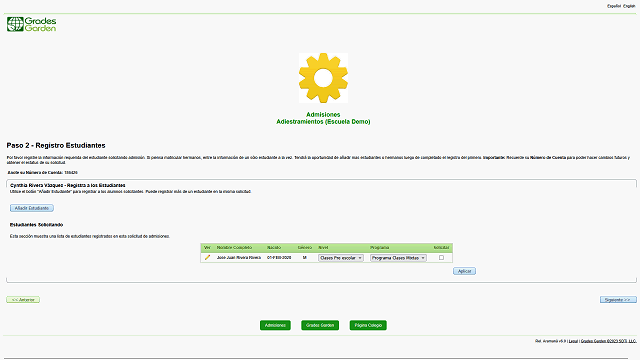Screen dimensions: 640x360
Task: Click the Paso 2 - Registro Estudiantes heading
Action: click(56, 145)
